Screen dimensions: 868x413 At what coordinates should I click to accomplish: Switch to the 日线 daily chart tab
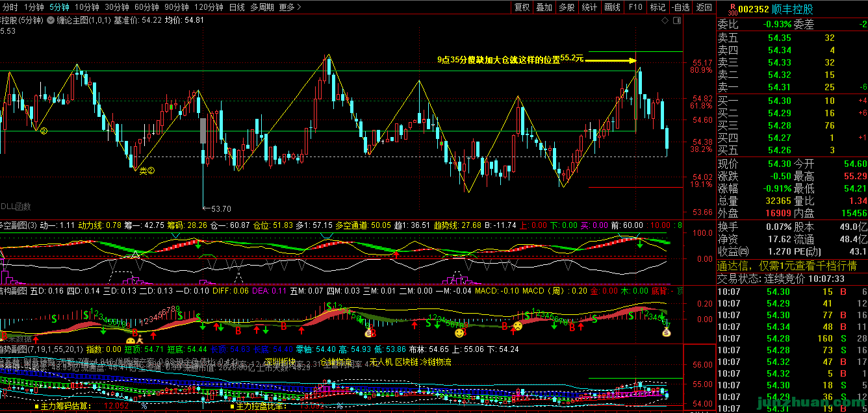point(237,7)
